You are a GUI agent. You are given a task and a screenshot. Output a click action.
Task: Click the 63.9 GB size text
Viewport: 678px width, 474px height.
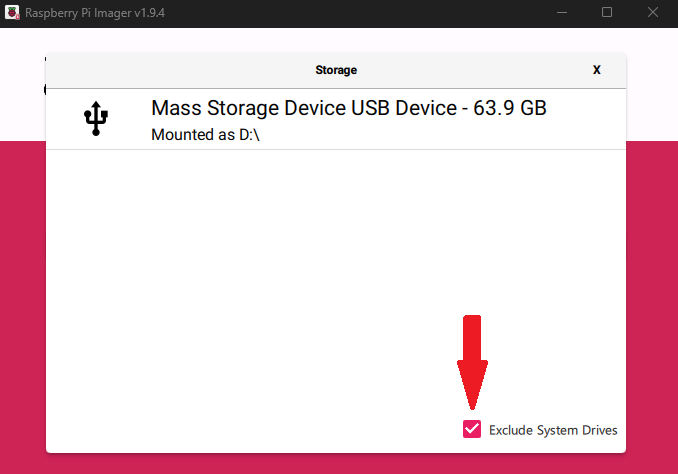coord(510,108)
